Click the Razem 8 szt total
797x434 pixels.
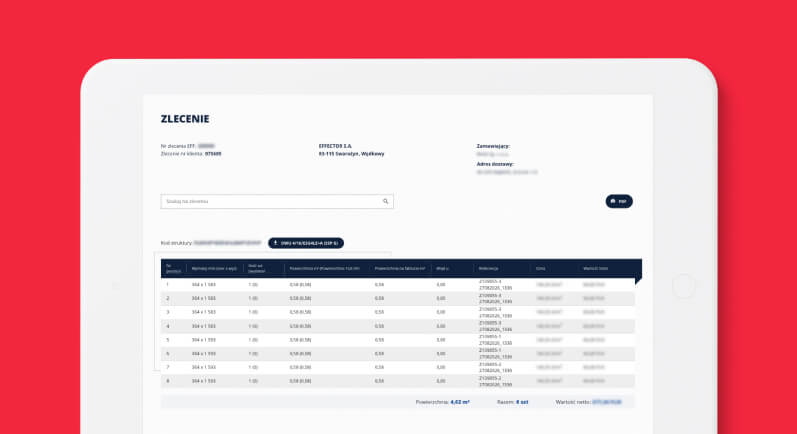pyautogui.click(x=512, y=402)
